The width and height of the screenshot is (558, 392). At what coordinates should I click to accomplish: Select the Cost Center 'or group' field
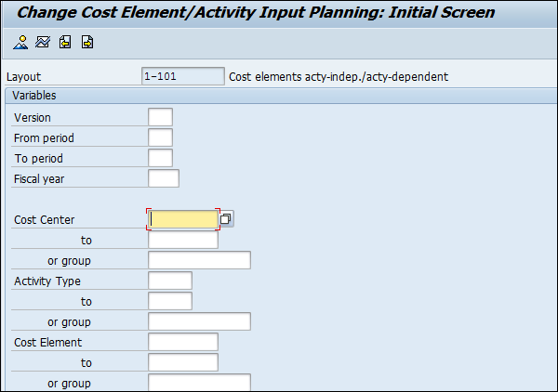pos(199,260)
